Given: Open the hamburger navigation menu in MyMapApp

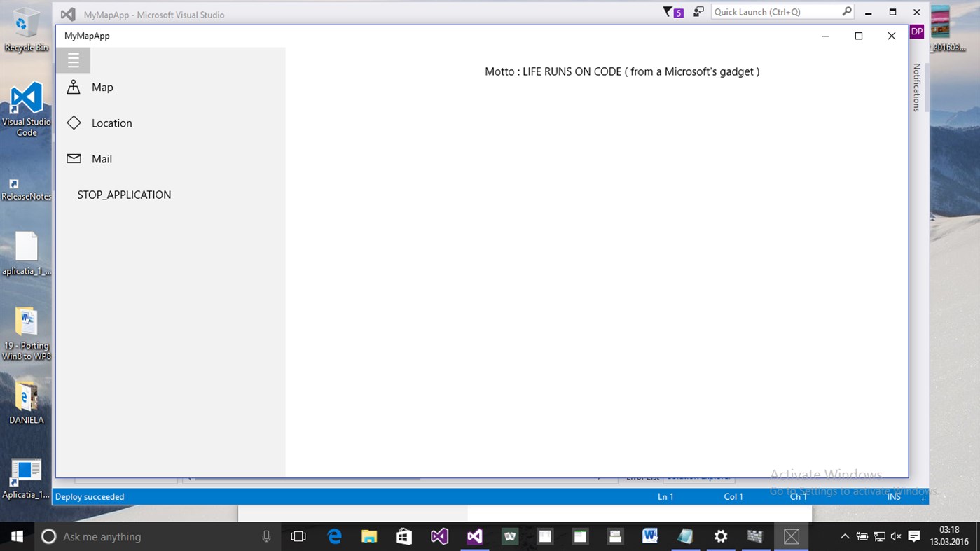Looking at the screenshot, I should click(x=74, y=60).
